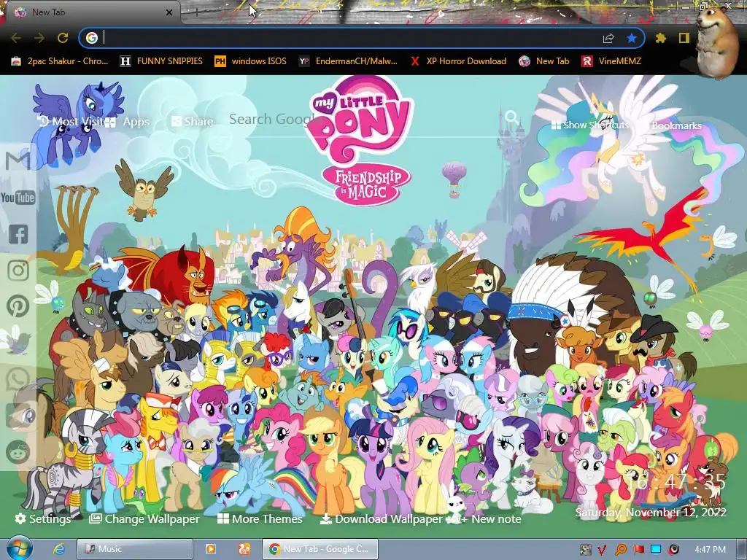Close the New Tab browser tab
The height and width of the screenshot is (560, 747).
169,12
